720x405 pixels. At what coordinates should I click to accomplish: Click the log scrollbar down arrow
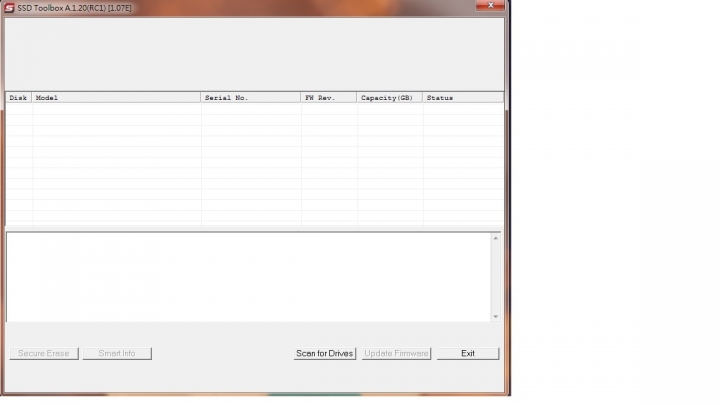(x=495, y=316)
